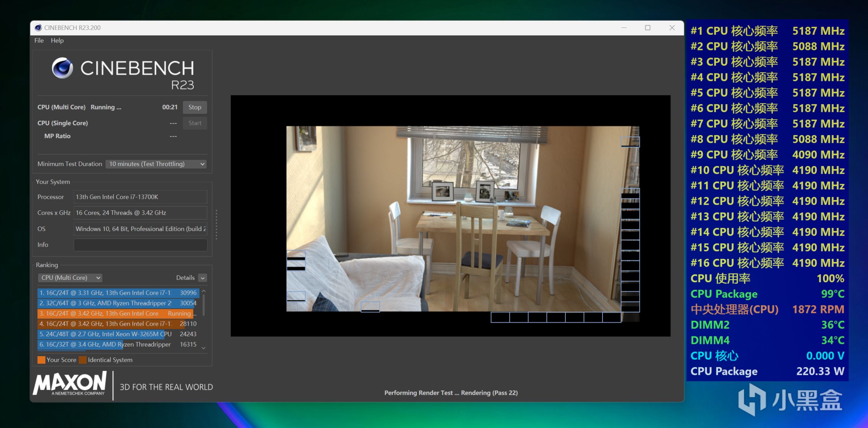
Task: Maximize the Cinebench window
Action: 648,27
